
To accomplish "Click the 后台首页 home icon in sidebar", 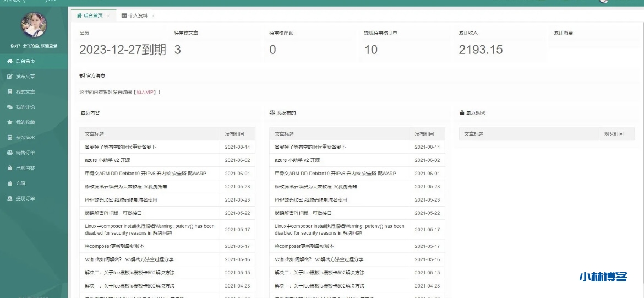I will pyautogui.click(x=10, y=62).
